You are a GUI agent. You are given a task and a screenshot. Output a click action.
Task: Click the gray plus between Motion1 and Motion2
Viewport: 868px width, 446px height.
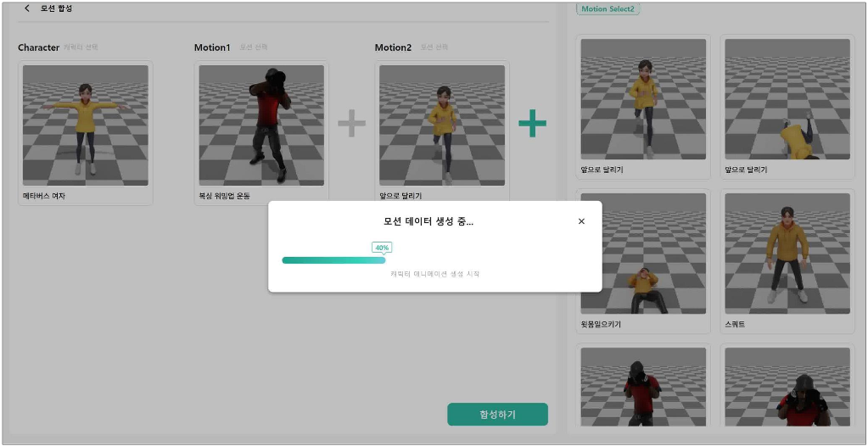(x=351, y=123)
